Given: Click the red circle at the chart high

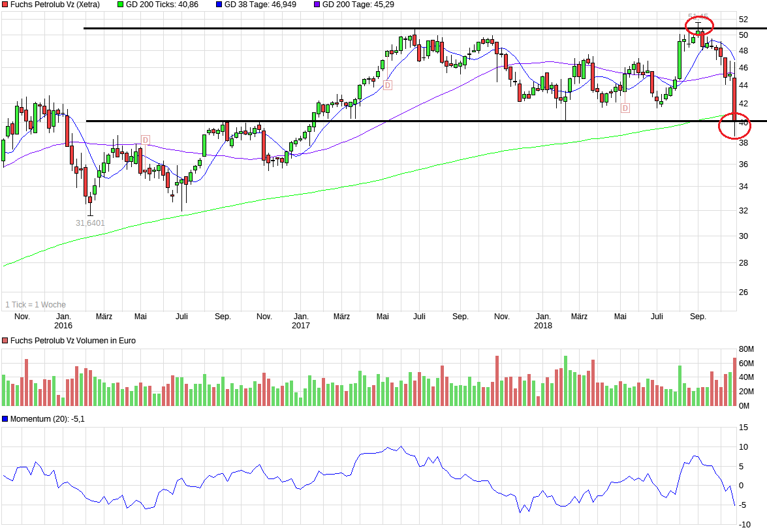Looking at the screenshot, I should pos(699,25).
